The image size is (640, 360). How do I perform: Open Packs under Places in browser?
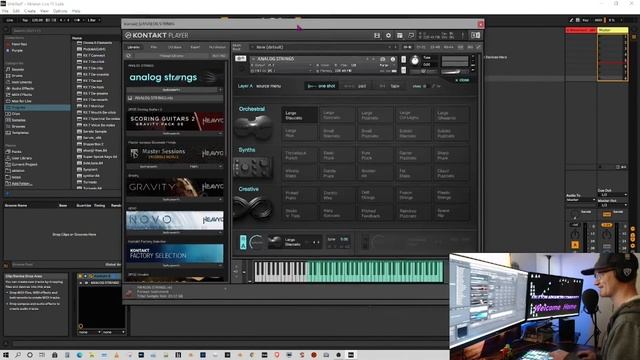click(x=16, y=151)
